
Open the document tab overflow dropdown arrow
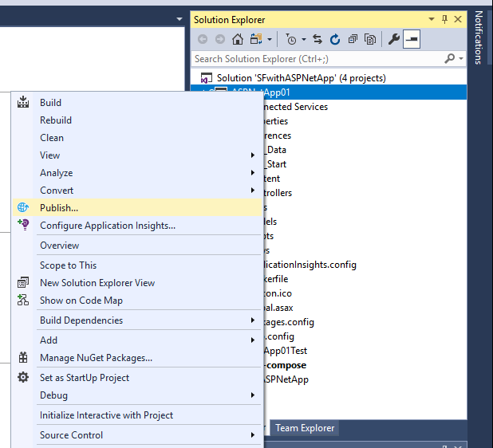[x=179, y=19]
